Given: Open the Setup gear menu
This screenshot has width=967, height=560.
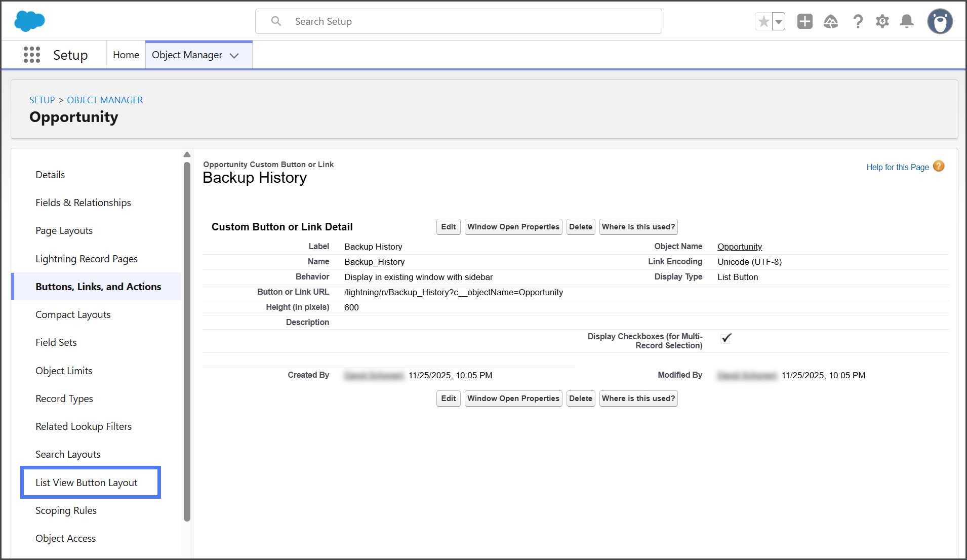Looking at the screenshot, I should point(882,21).
